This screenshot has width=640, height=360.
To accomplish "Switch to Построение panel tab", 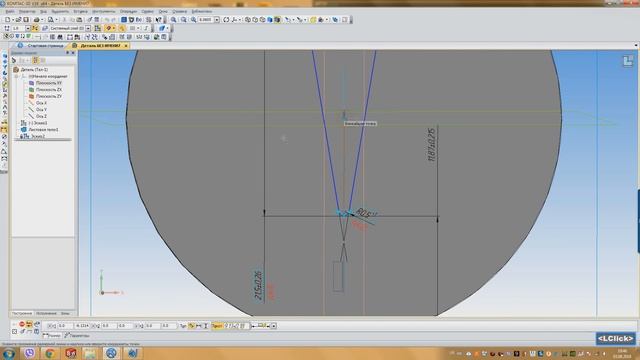I will (x=22, y=313).
